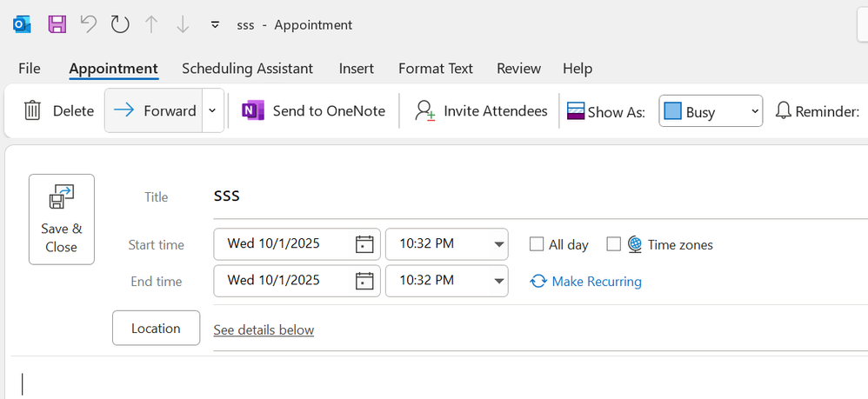The width and height of the screenshot is (868, 399).
Task: Expand the end time 10:32 PM dropdown
Action: (498, 281)
